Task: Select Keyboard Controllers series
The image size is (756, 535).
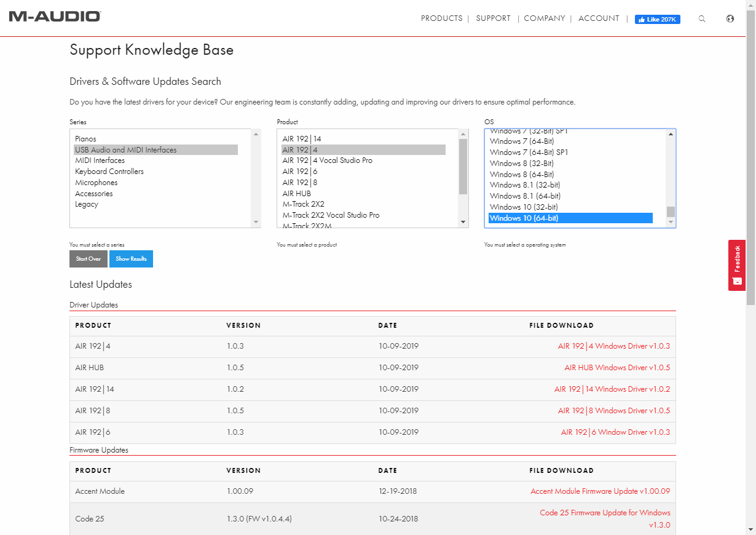Action: tap(156, 172)
